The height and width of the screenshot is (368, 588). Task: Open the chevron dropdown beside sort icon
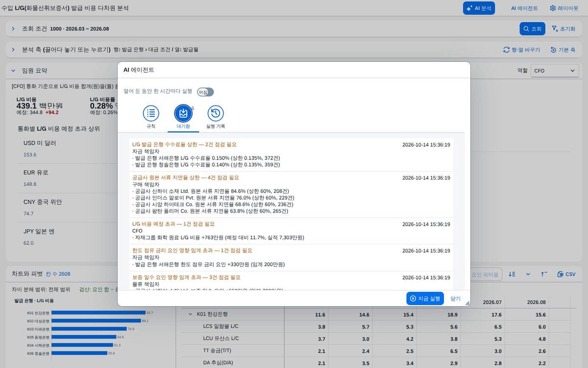point(528,274)
